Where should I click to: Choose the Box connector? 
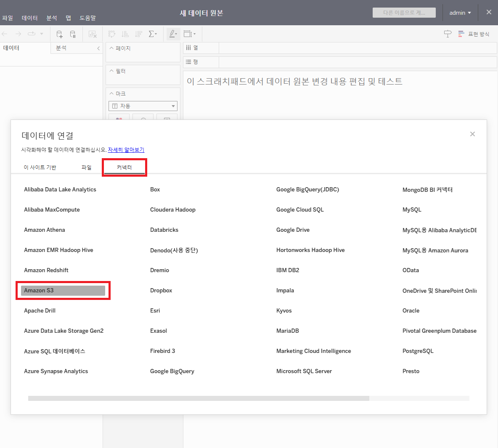pos(155,189)
